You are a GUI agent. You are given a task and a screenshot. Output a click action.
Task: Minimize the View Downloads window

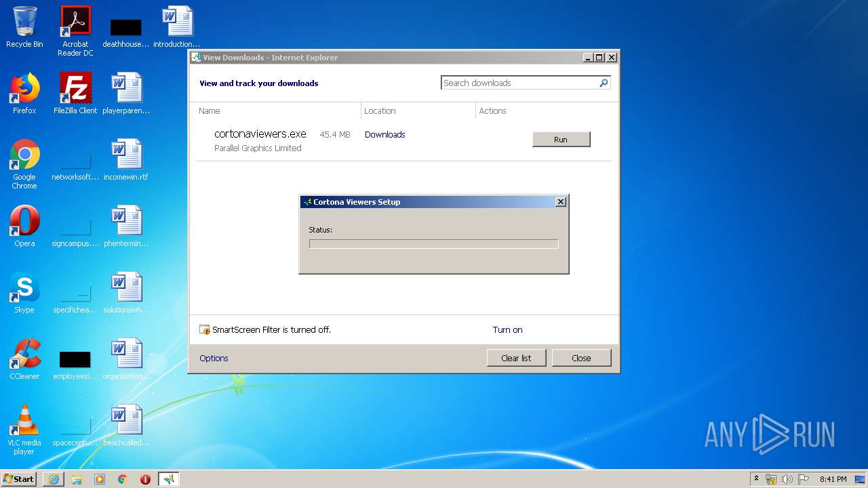tap(589, 58)
